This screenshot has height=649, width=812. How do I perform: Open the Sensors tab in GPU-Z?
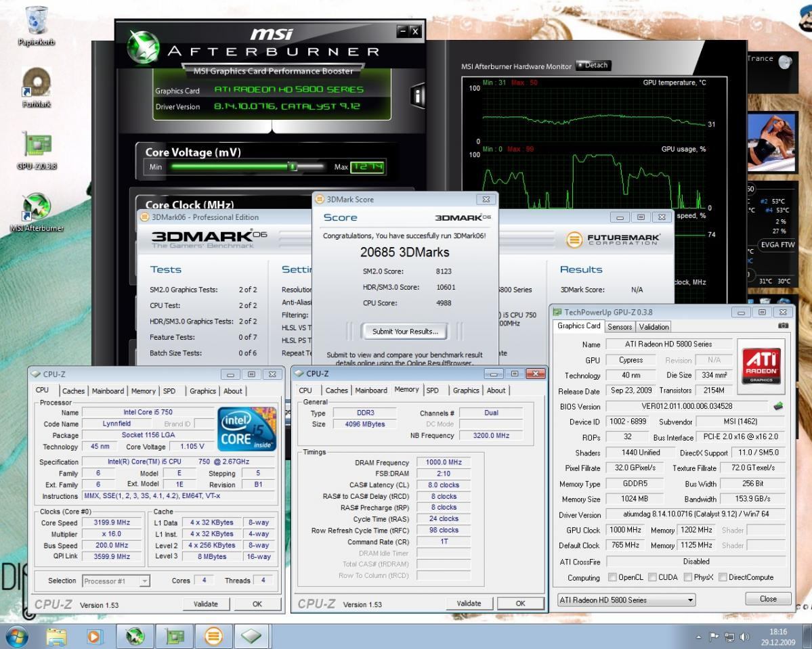[x=620, y=327]
